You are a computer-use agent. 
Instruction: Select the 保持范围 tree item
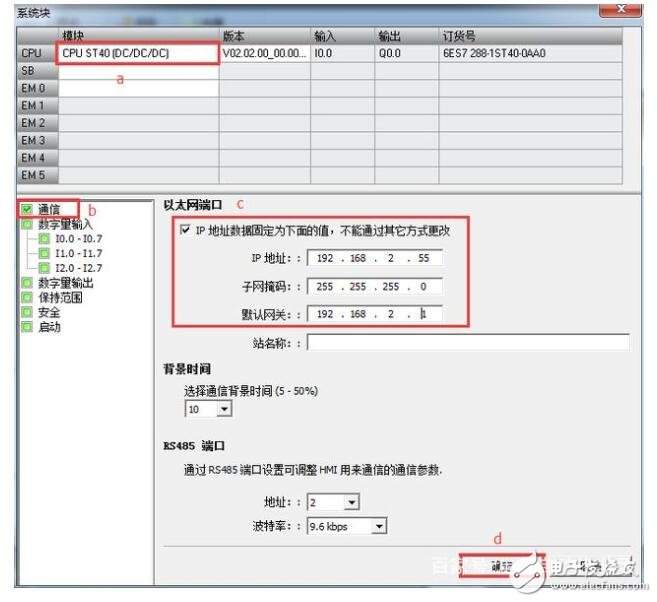click(x=60, y=298)
